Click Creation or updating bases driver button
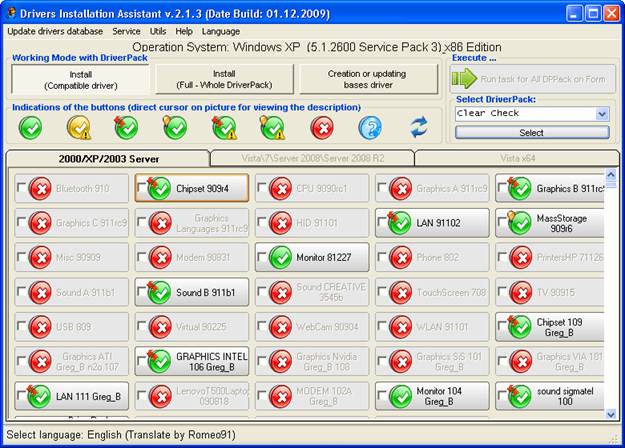The image size is (625, 448). tap(369, 79)
